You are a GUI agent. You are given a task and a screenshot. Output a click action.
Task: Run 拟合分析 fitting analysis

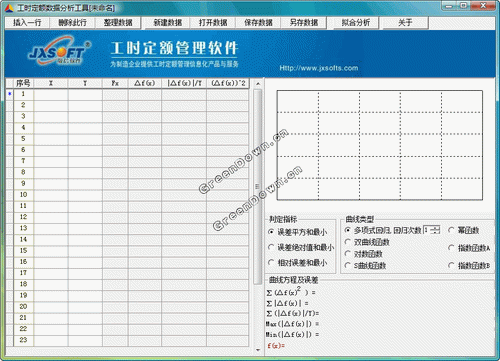356,23
